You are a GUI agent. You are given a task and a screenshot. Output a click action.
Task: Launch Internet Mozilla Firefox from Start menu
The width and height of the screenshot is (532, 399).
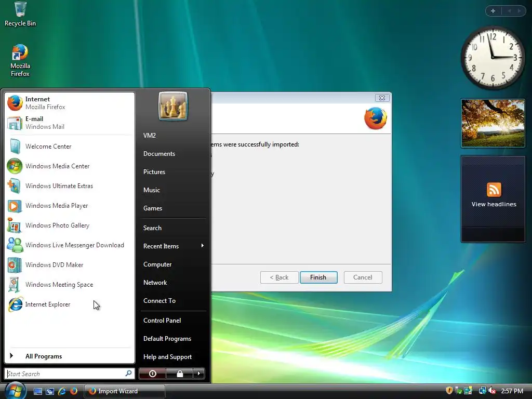(x=70, y=103)
